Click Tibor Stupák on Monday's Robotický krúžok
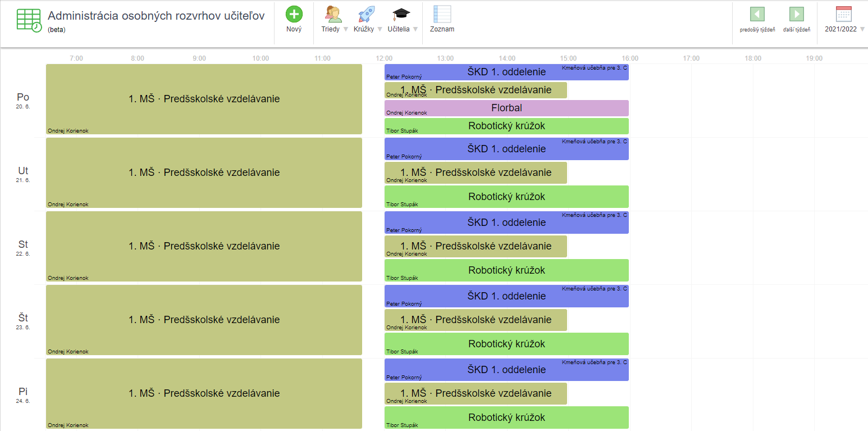 click(402, 131)
